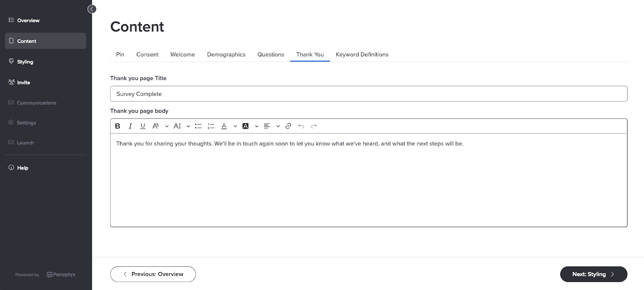Open the Questions tab
The image size is (644, 290).
[271, 54]
